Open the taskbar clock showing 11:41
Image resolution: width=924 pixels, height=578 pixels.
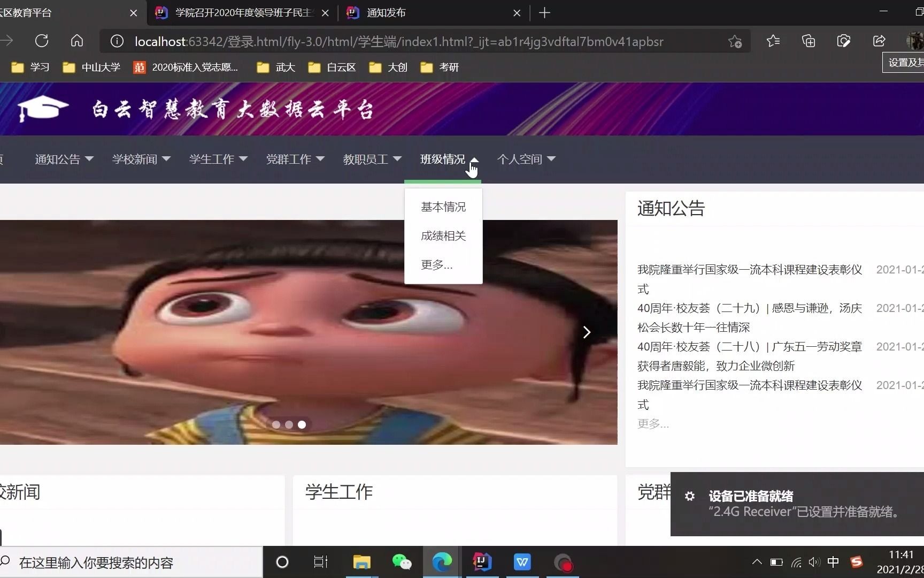point(900,562)
